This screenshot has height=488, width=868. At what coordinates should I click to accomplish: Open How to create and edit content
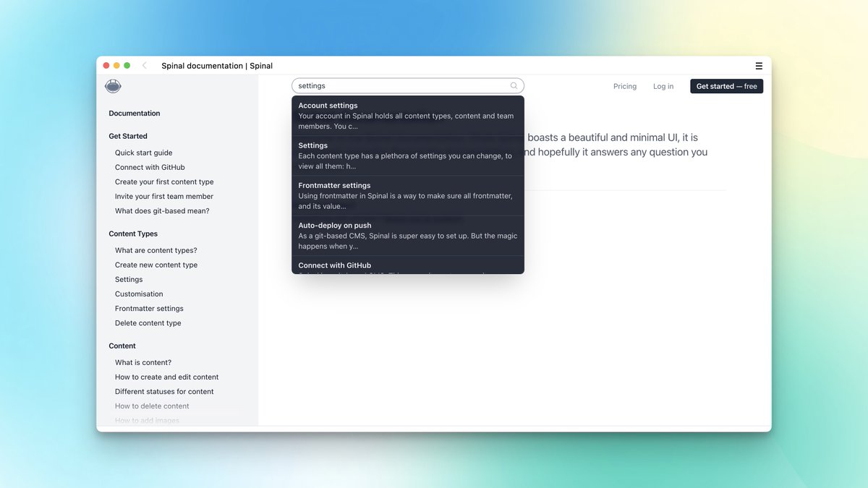[x=166, y=377]
